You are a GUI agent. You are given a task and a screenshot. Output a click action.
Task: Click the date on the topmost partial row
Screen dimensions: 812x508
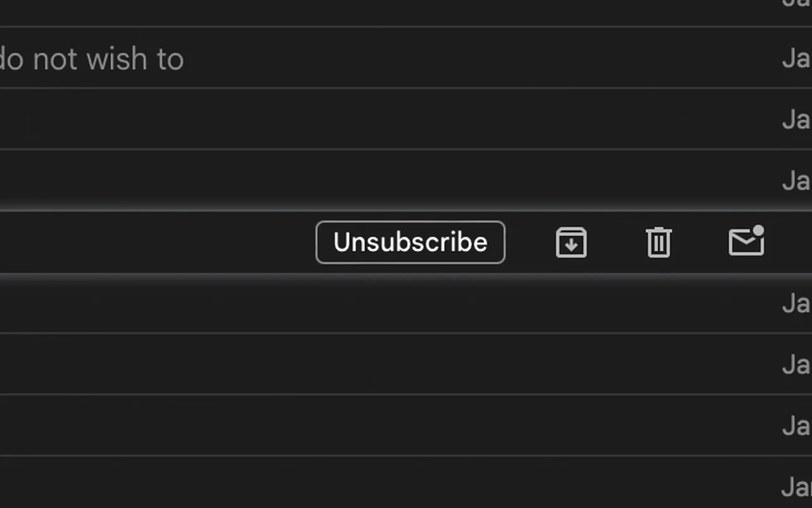pyautogui.click(x=797, y=4)
